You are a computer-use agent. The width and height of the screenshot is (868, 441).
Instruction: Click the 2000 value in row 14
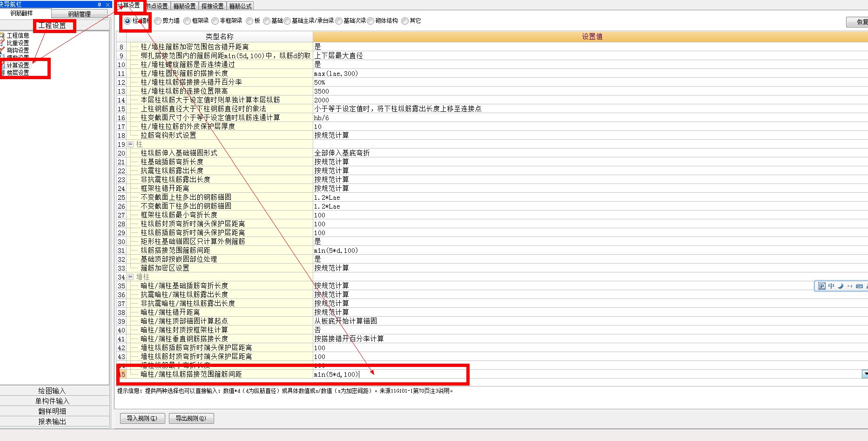(x=322, y=100)
